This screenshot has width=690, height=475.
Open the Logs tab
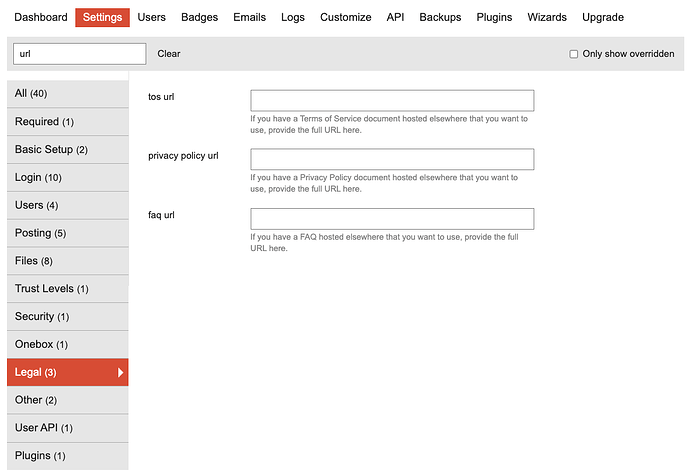click(293, 17)
